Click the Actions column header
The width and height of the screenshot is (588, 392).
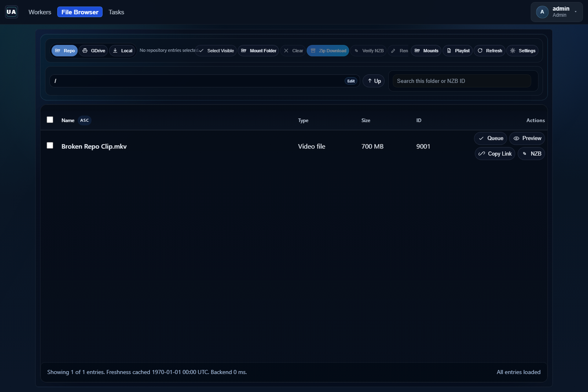coord(536,120)
